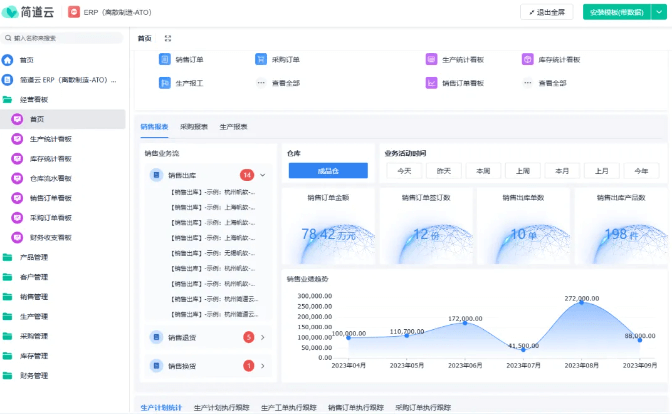
Task: Click the fullscreen icon next to 首页 title
Action: pyautogui.click(x=168, y=39)
